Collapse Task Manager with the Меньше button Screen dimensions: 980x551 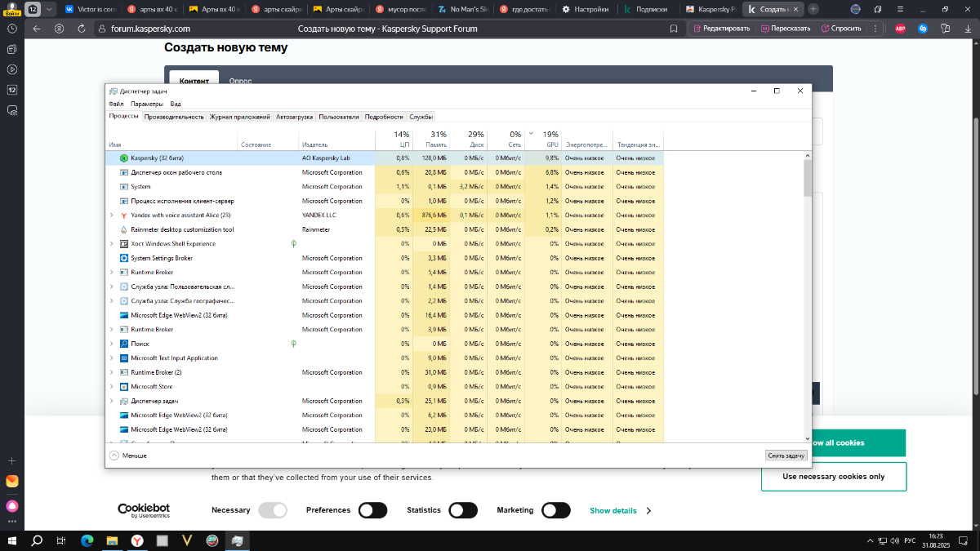point(128,455)
